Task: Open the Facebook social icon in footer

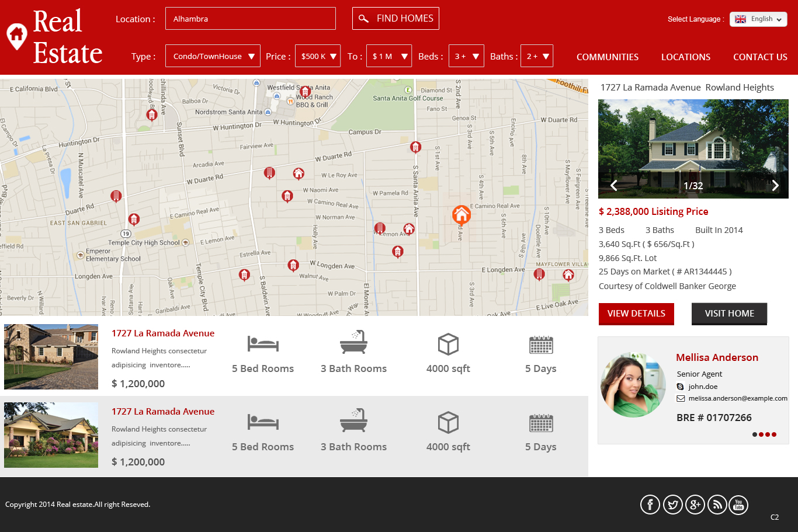Action: 650,505
